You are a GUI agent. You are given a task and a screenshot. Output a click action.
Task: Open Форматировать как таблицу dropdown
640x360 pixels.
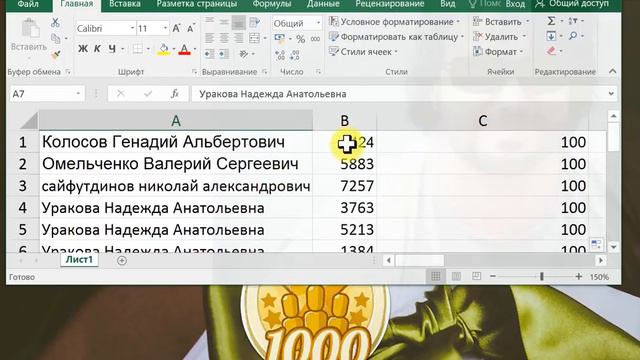click(x=397, y=37)
